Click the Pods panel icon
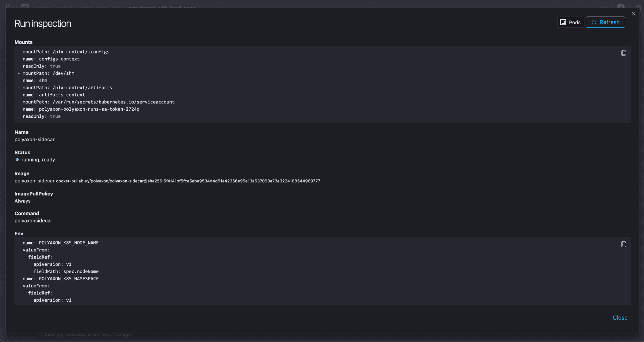Viewport: 644px width, 342px height. [x=563, y=22]
